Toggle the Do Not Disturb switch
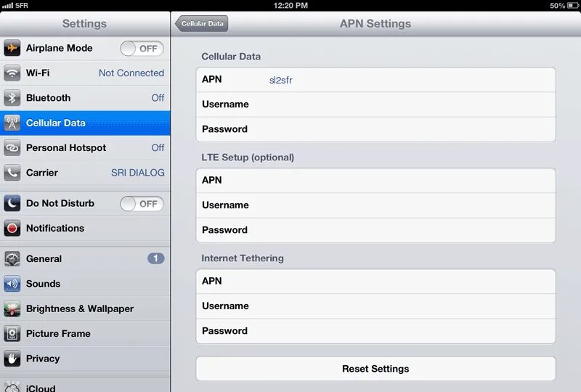This screenshot has width=581, height=392. coord(142,204)
